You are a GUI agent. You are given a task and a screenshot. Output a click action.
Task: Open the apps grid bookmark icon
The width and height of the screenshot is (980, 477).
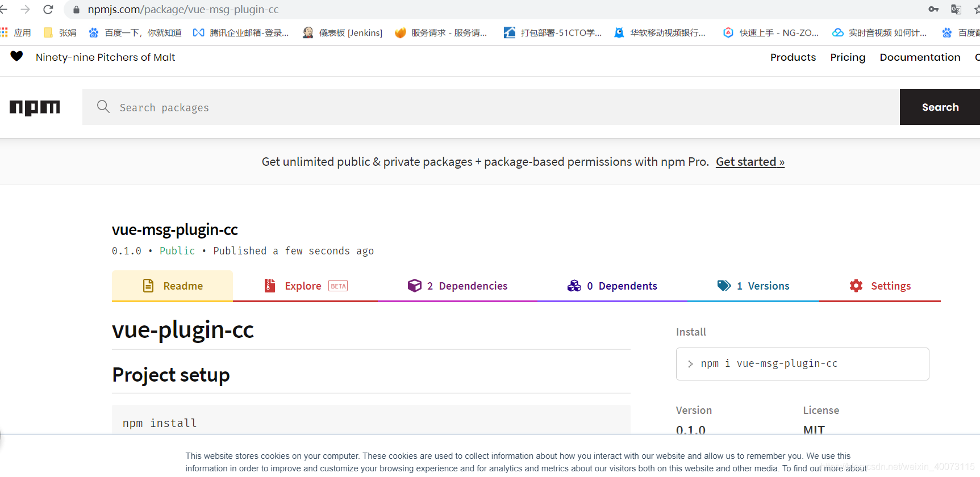pos(5,32)
